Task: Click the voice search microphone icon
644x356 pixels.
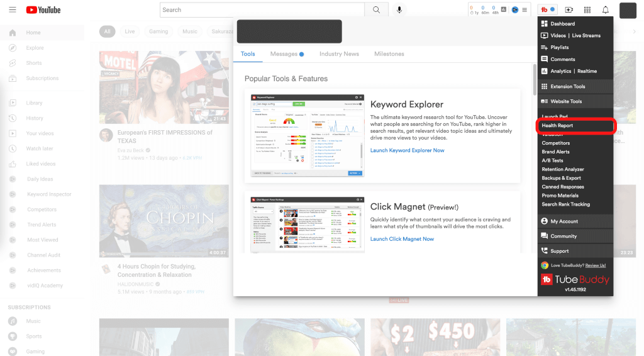Action: (x=399, y=10)
